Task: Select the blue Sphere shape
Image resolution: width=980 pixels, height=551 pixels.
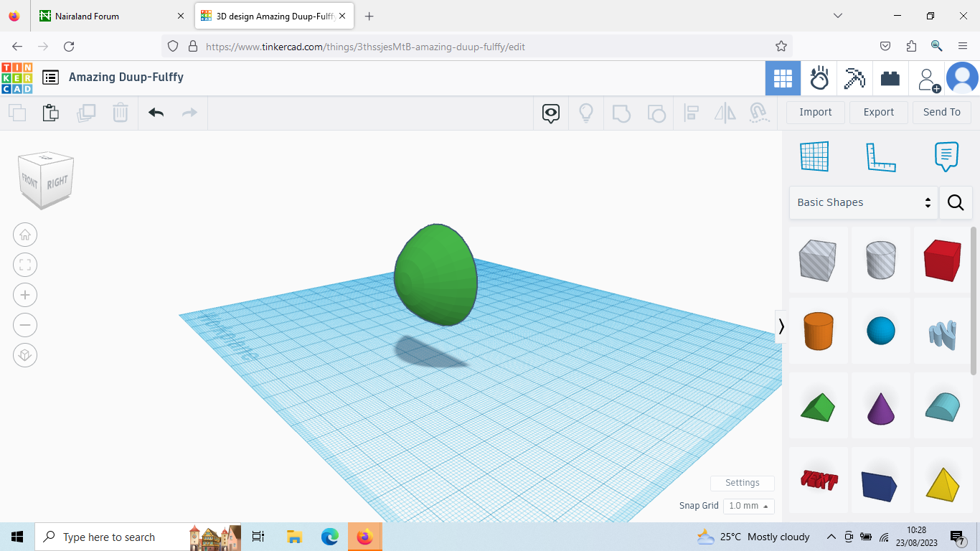Action: (880, 331)
